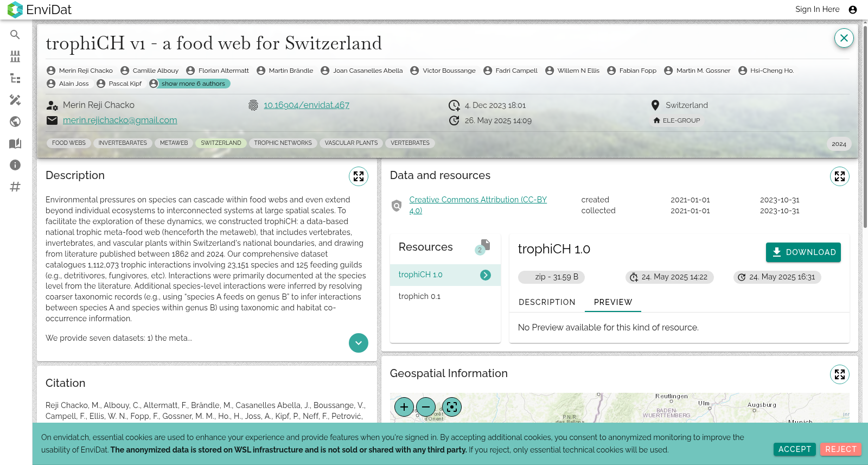Click author Merin Reji Chacko chip

pos(80,71)
